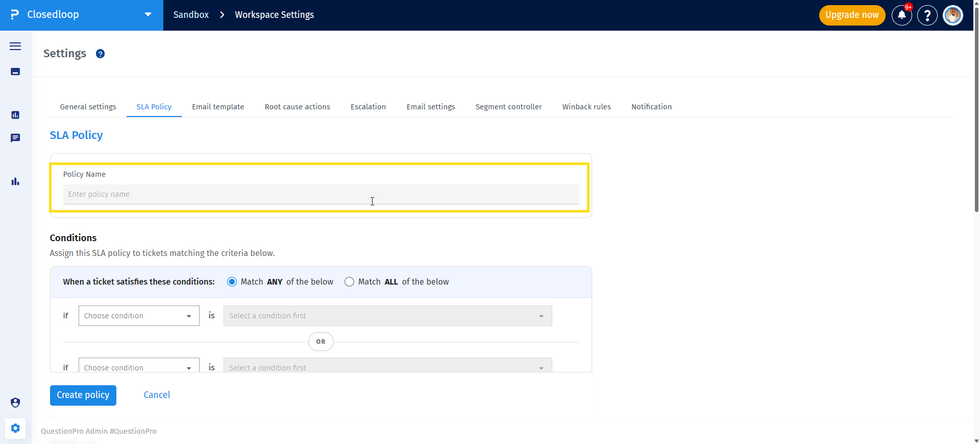Image resolution: width=980 pixels, height=444 pixels.
Task: Click the QuestionPro Admin #QuestionPro footer text
Action: point(99,431)
